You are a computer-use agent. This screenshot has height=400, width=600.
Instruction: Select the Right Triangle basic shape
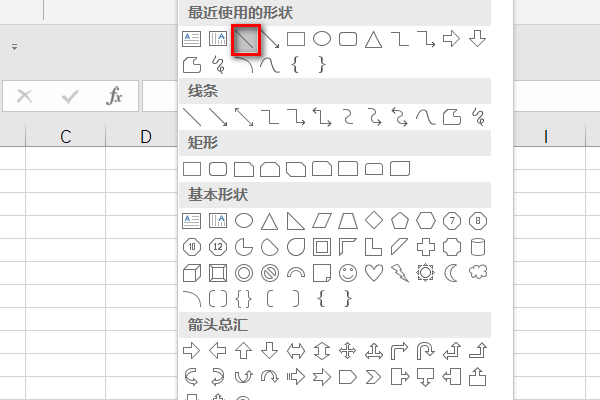(295, 221)
